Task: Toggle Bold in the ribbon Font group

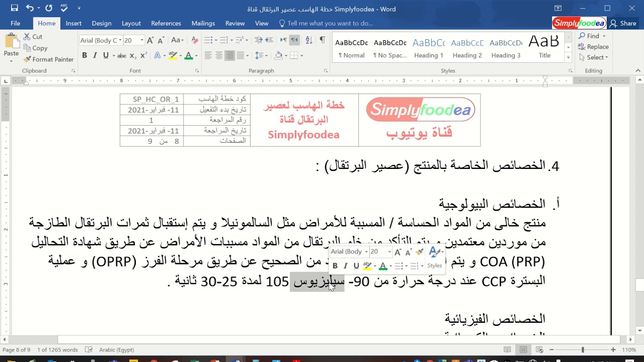Action: tap(85, 56)
